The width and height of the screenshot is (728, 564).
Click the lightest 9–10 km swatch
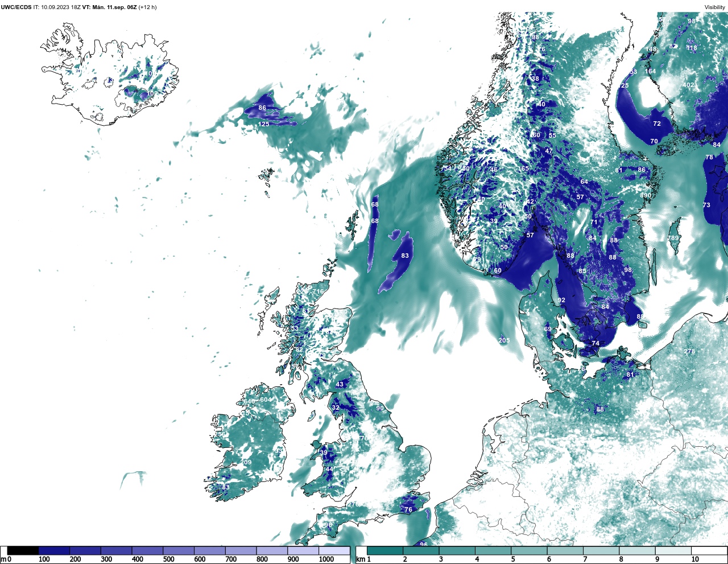tap(673, 551)
